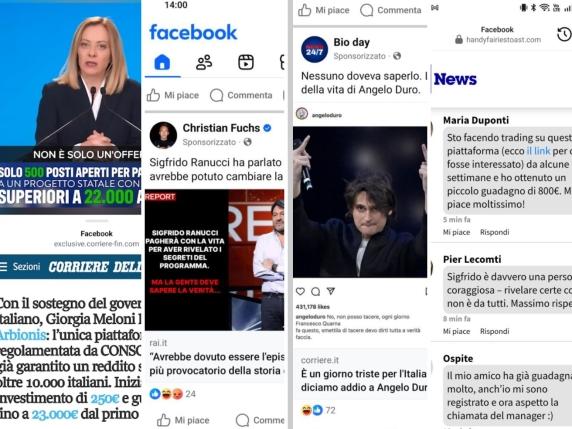Open 'il link' in Maria Duponti's comment

[x=538, y=151]
